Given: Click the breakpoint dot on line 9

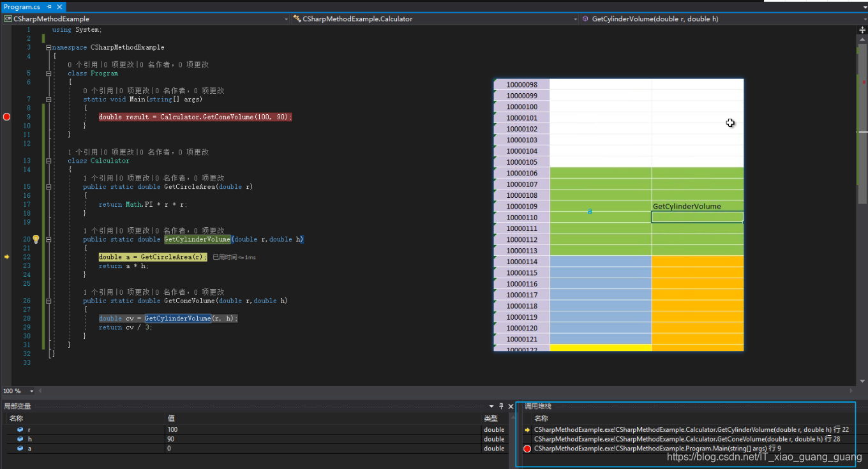Looking at the screenshot, I should pos(6,117).
